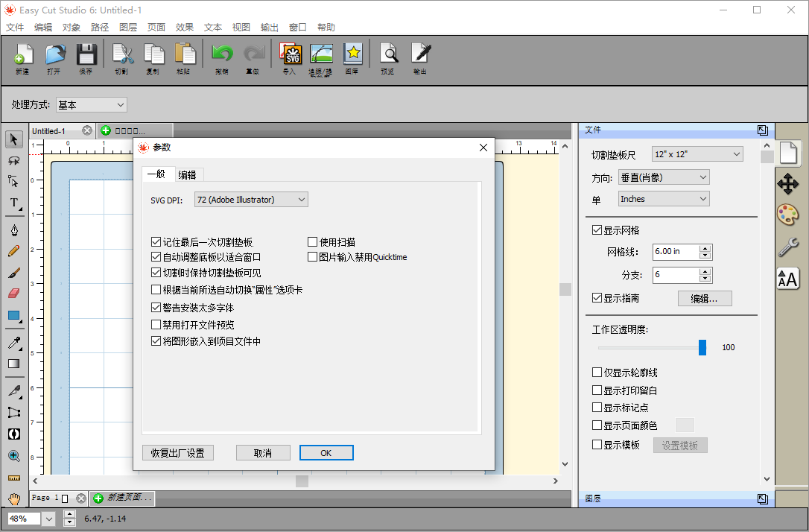Image resolution: width=809 pixels, height=532 pixels.
Task: Open the 效果 menu
Action: tap(184, 28)
